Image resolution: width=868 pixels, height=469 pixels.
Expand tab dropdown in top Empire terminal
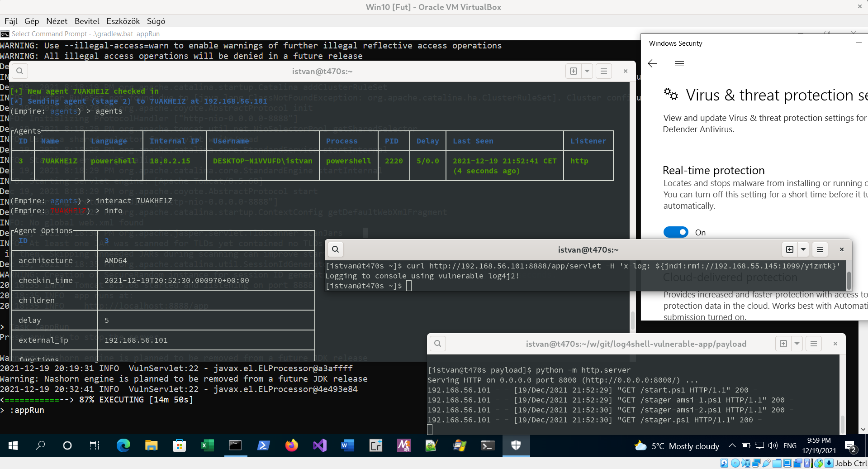point(587,71)
